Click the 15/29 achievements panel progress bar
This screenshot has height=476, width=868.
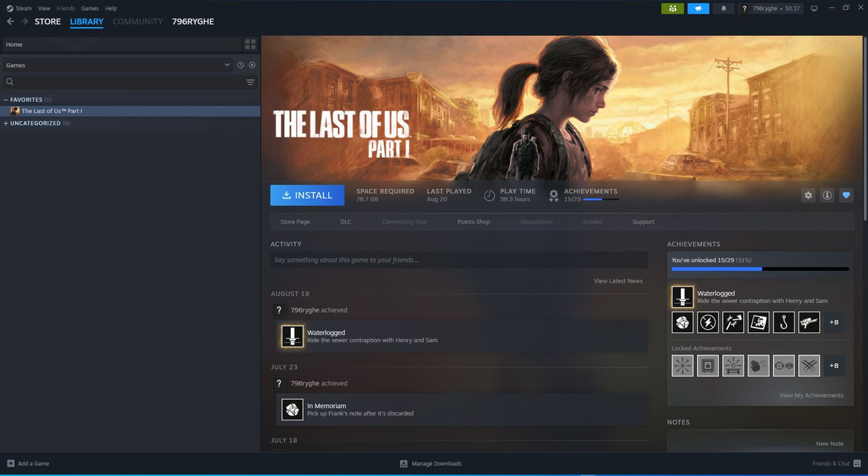[x=760, y=269]
